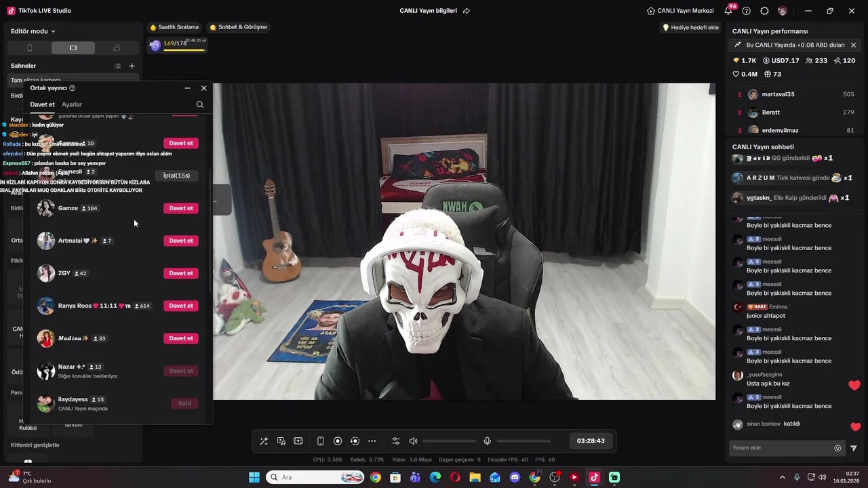Expand the Editör modu dropdown
868x488 pixels.
tap(33, 31)
